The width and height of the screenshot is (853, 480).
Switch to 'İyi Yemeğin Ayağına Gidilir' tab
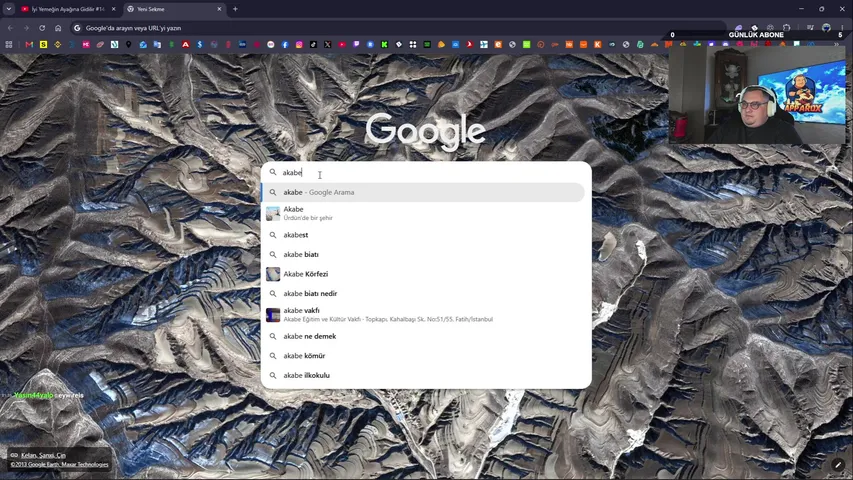[67, 9]
